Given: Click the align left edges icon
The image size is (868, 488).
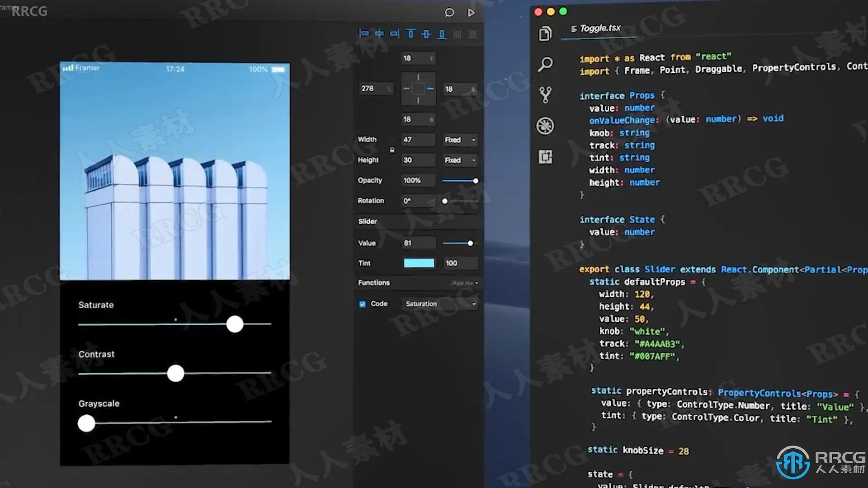Looking at the screenshot, I should click(364, 33).
